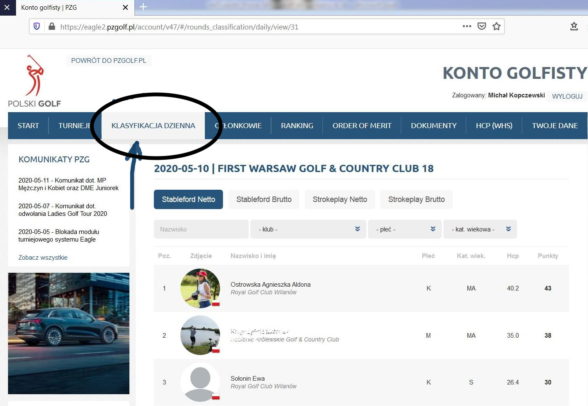Viewport: 588px width, 406px height.
Task: Click the padlock site info icon
Action: pos(52,27)
